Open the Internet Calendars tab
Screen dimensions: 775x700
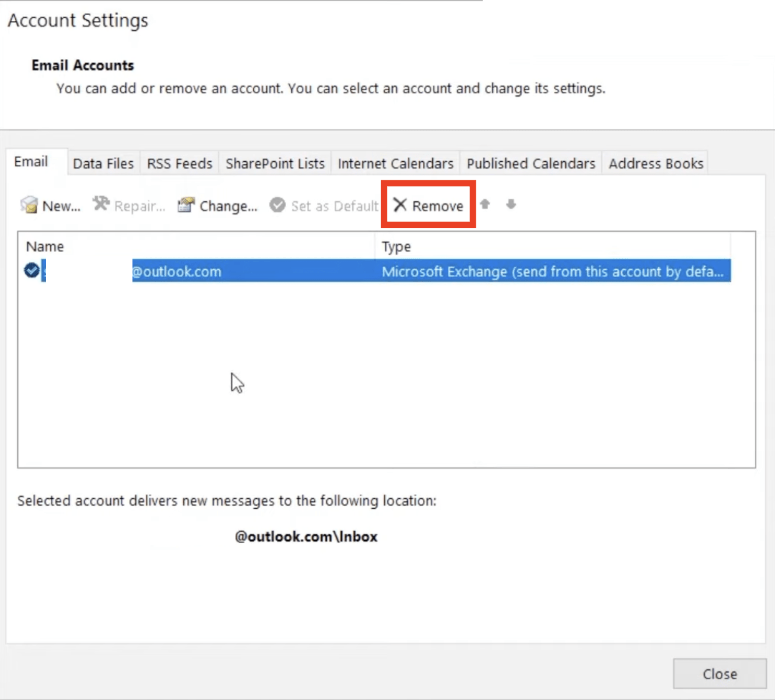[395, 163]
